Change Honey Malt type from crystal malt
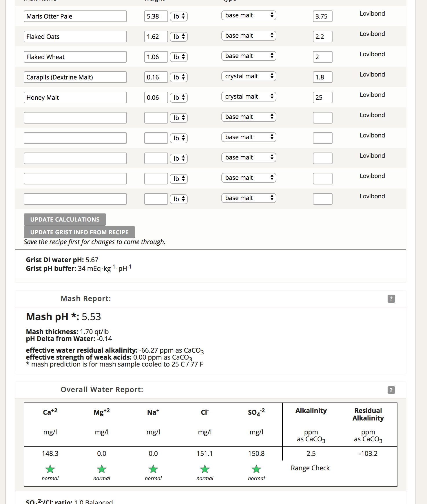 click(249, 96)
